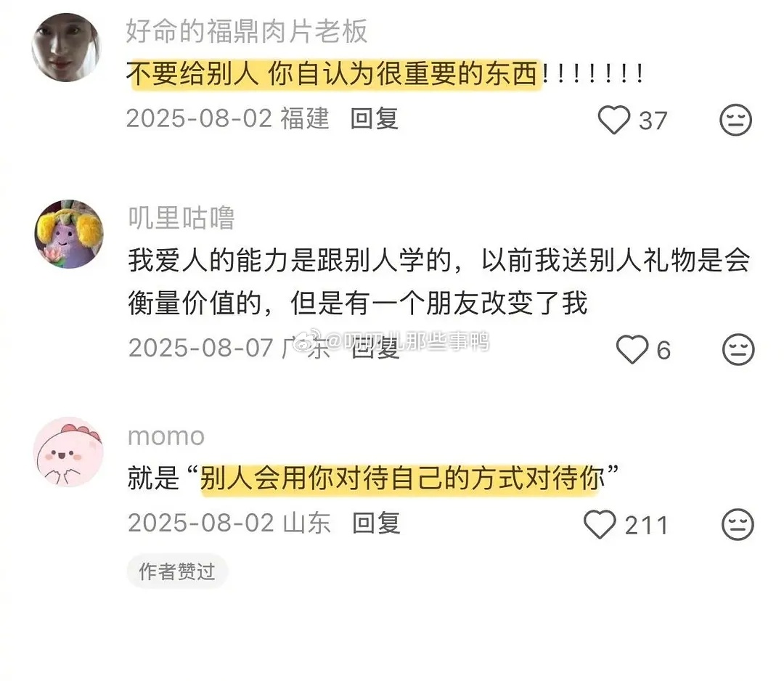Image resolution: width=784 pixels, height=681 pixels.
Task: Reply to 好命的福鼎肉片老板's comment
Action: (374, 118)
